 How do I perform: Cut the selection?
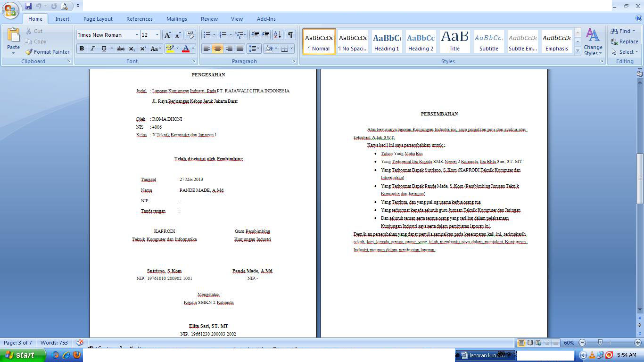34,31
